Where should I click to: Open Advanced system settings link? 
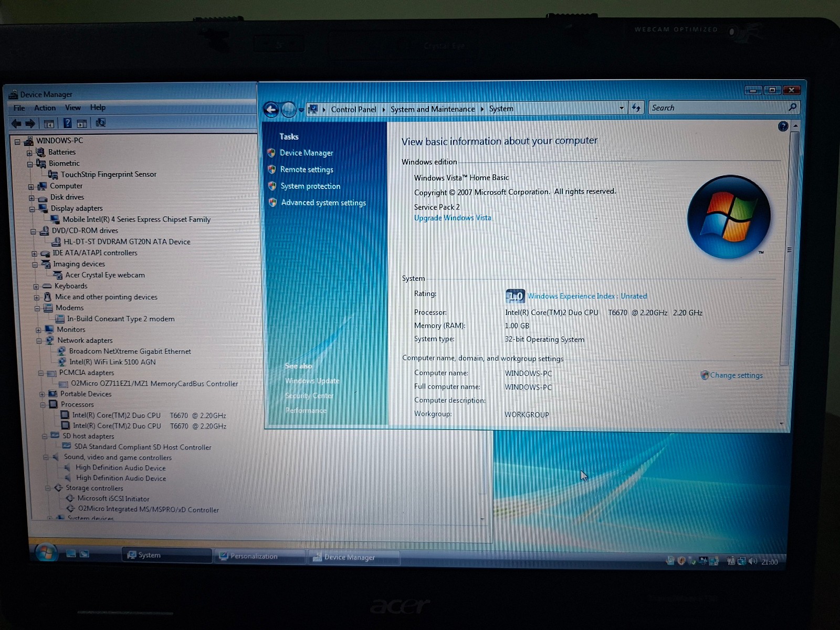pos(323,203)
